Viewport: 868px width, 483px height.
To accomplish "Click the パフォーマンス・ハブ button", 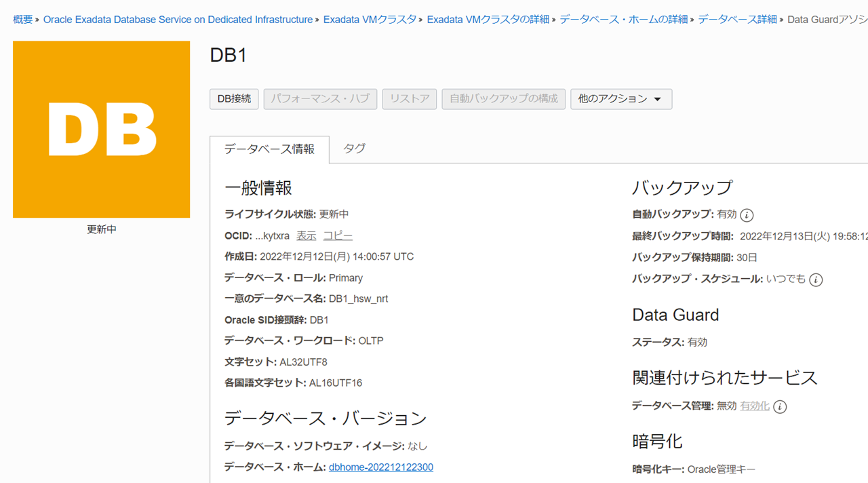I will click(x=320, y=99).
